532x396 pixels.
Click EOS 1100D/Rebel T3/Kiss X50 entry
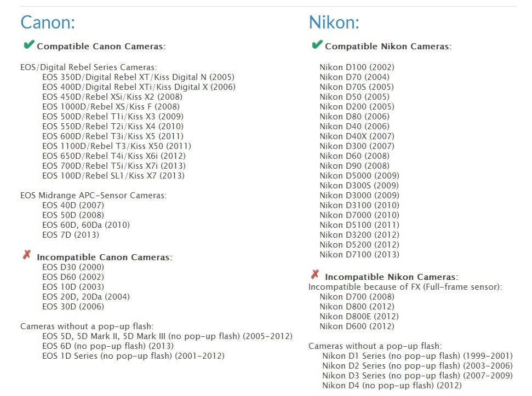coord(117,146)
